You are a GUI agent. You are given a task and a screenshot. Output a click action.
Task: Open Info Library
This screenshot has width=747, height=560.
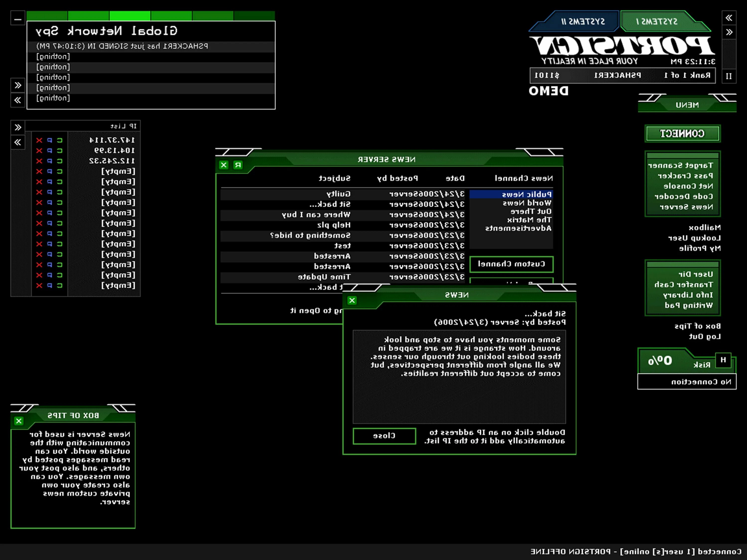pyautogui.click(x=688, y=295)
